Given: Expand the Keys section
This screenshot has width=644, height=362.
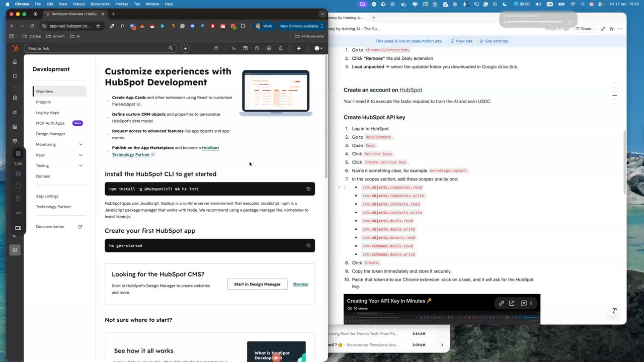Looking at the screenshot, I should click(80, 155).
